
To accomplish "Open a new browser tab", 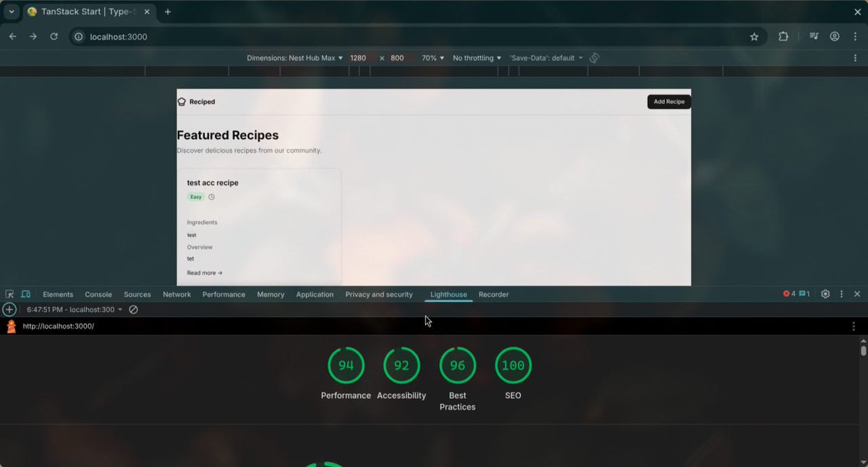I will [168, 12].
